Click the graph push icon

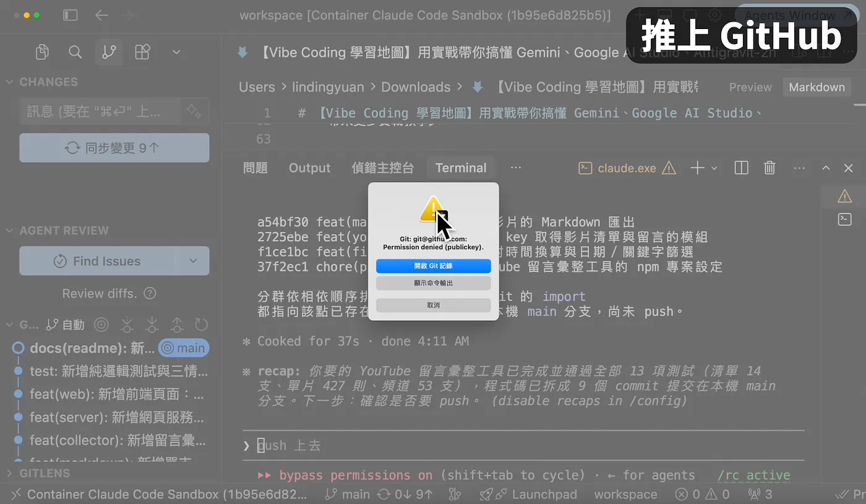pos(177,324)
